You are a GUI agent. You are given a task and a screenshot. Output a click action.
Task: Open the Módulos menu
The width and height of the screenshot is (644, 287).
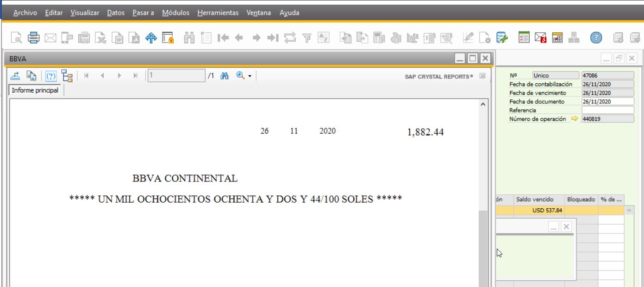pos(176,13)
